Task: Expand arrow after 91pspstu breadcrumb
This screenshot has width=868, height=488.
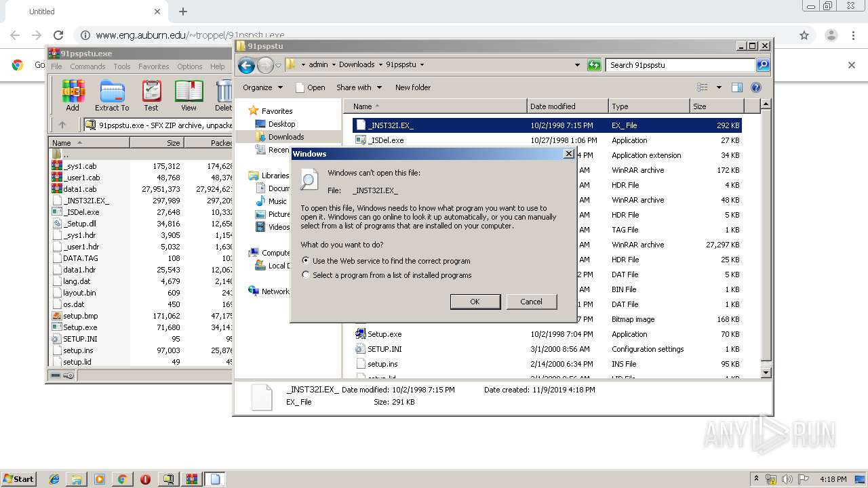Action: coord(422,65)
